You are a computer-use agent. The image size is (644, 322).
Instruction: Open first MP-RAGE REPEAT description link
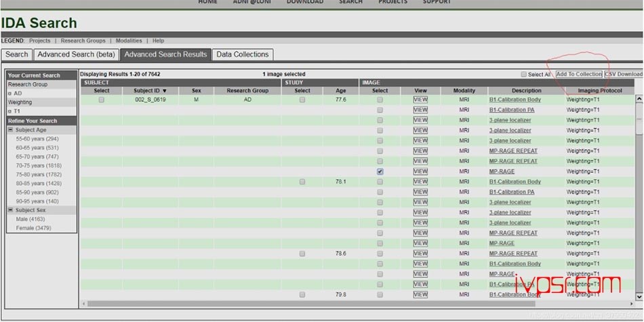513,150
